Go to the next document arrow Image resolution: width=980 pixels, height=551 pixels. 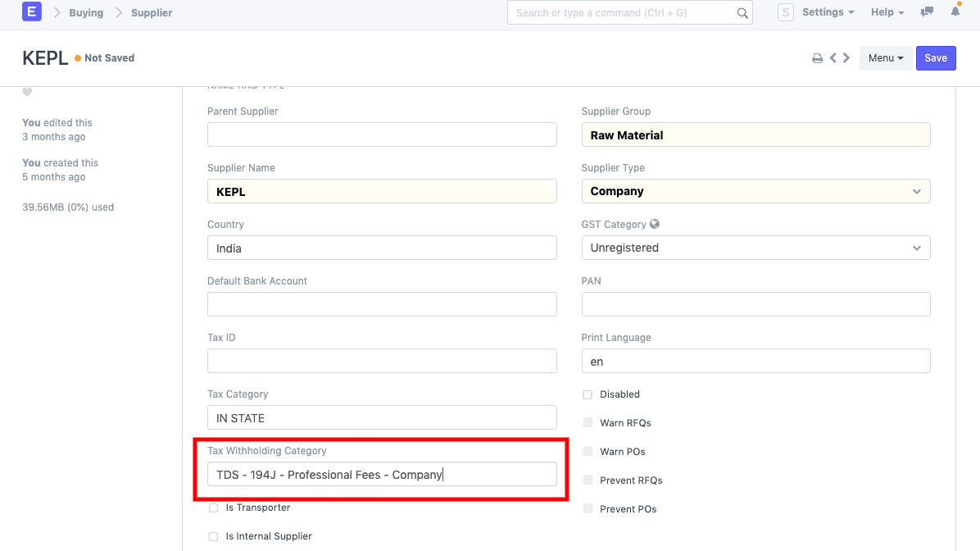click(x=846, y=58)
